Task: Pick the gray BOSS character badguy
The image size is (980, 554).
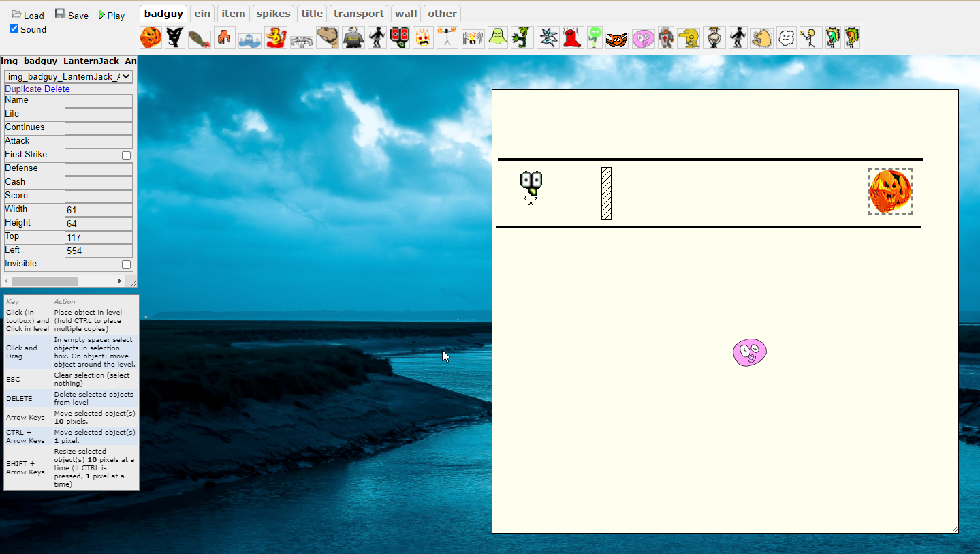Action: (353, 37)
